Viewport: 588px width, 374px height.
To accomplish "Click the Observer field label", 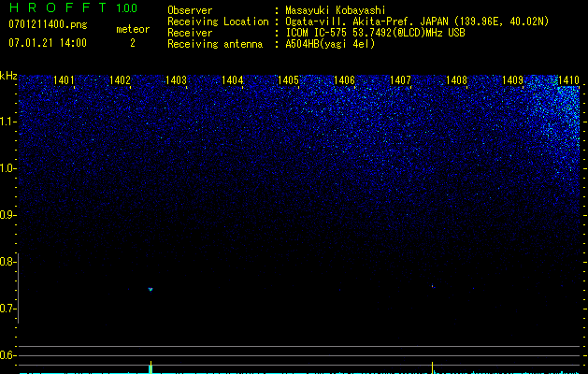I will point(190,10).
